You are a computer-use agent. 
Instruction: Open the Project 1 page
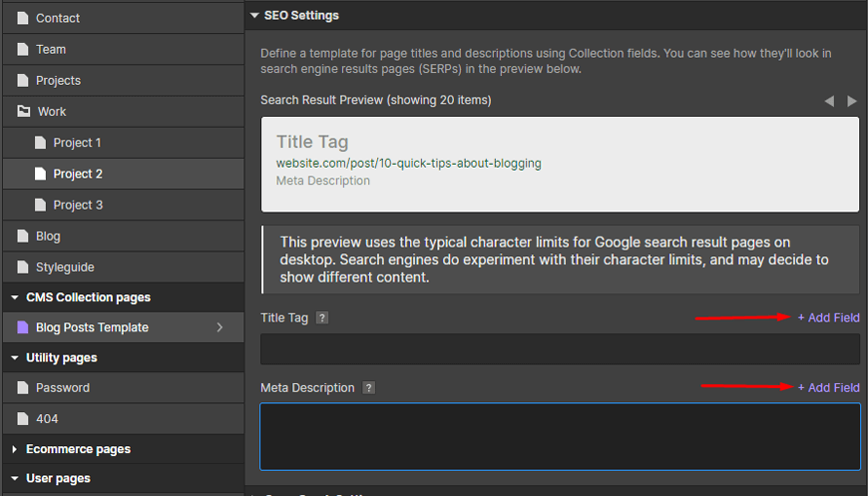click(123, 143)
